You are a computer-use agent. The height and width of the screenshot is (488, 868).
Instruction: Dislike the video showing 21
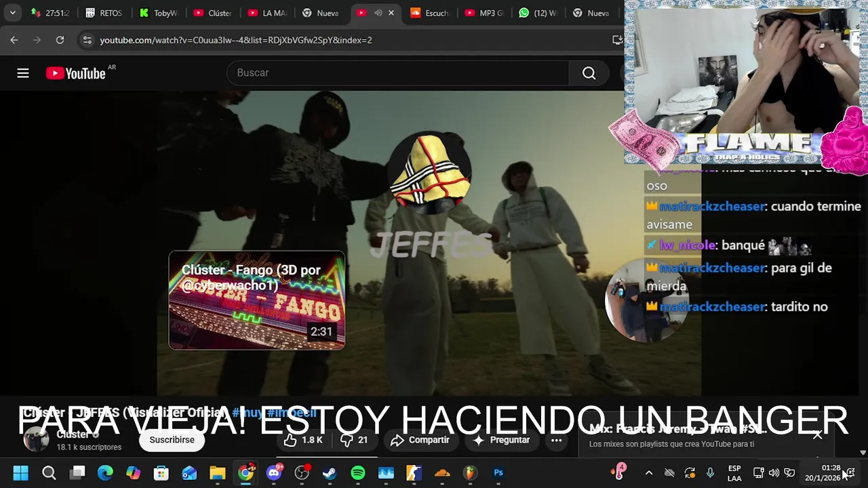[354, 440]
